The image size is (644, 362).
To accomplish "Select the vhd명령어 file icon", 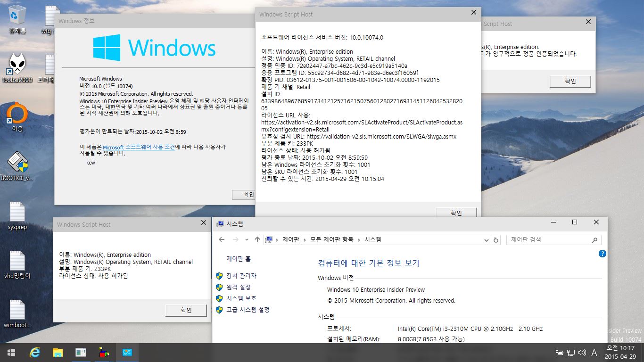I will pyautogui.click(x=17, y=264).
